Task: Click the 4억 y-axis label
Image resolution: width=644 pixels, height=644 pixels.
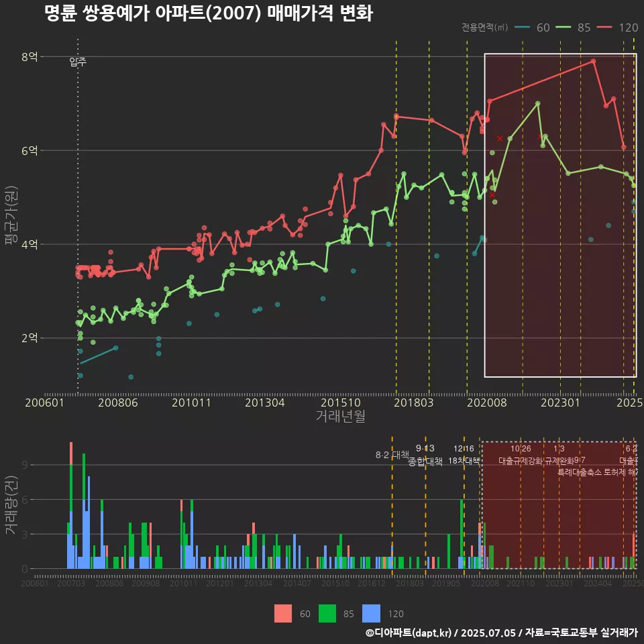Action: [30, 244]
